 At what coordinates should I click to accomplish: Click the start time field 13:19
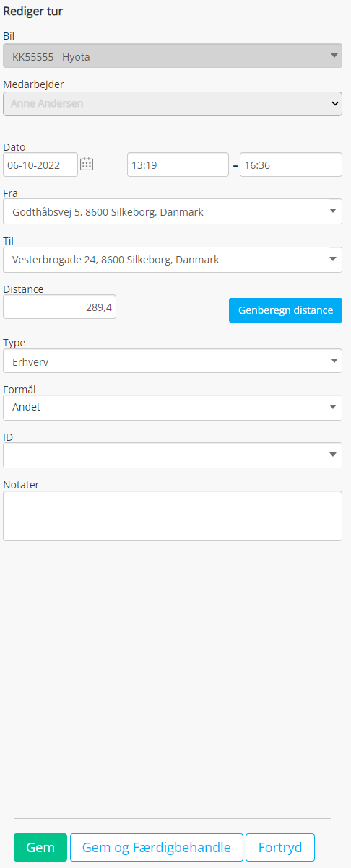click(178, 165)
